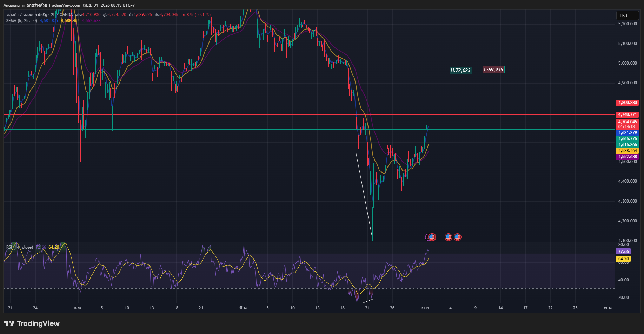Open the leftmost US flag economic event
The image size is (644, 334).
[x=432, y=237]
